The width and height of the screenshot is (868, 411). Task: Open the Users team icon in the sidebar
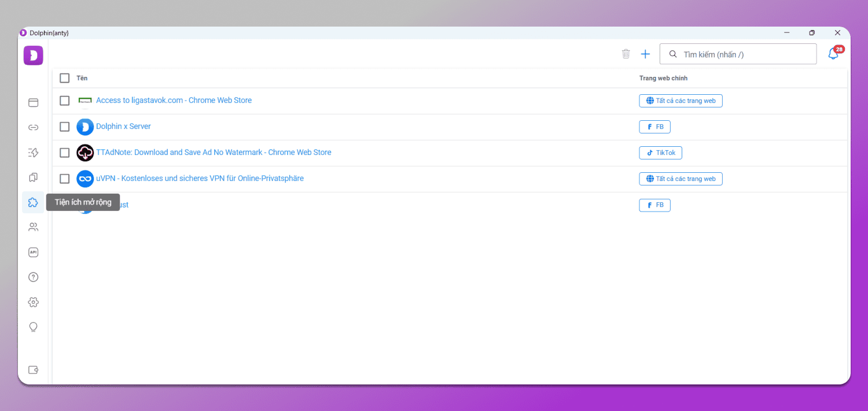coord(34,227)
